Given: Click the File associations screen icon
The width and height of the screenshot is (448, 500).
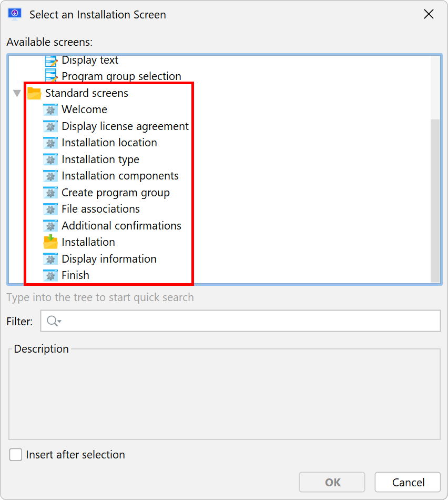Looking at the screenshot, I should pyautogui.click(x=50, y=209).
